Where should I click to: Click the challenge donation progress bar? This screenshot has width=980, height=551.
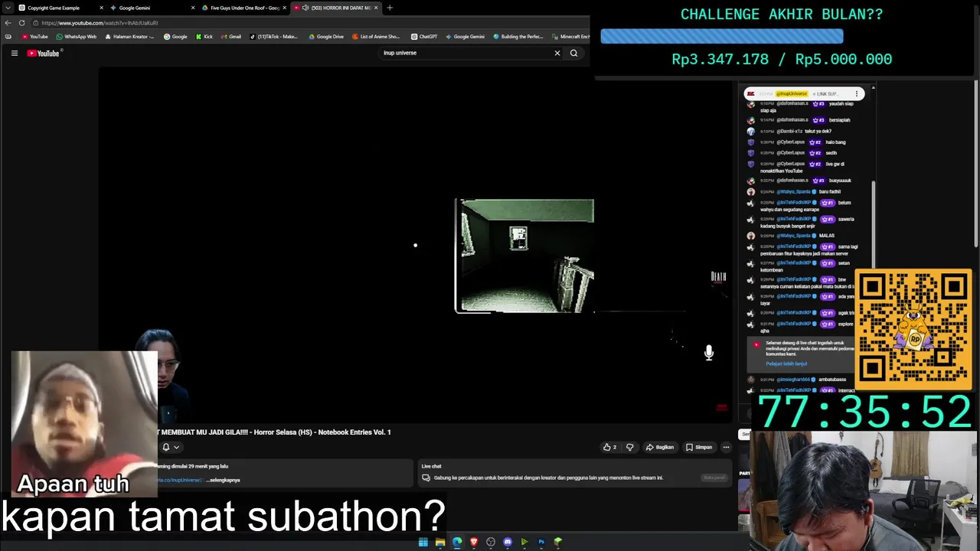click(x=722, y=36)
